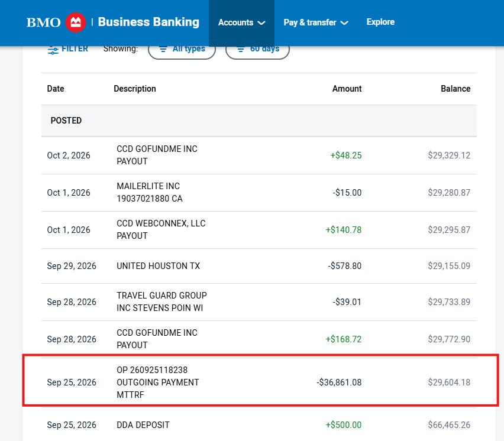Select the POSTED section header

click(259, 121)
